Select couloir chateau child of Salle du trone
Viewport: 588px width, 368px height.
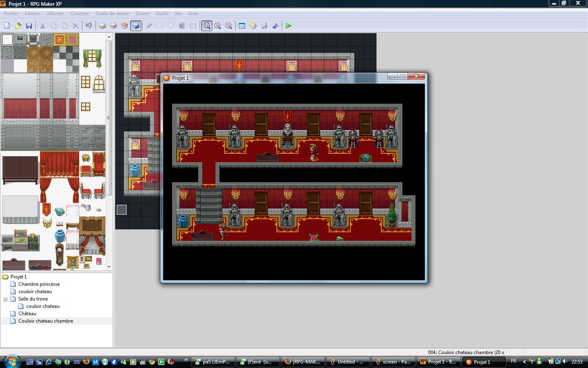[x=43, y=306]
